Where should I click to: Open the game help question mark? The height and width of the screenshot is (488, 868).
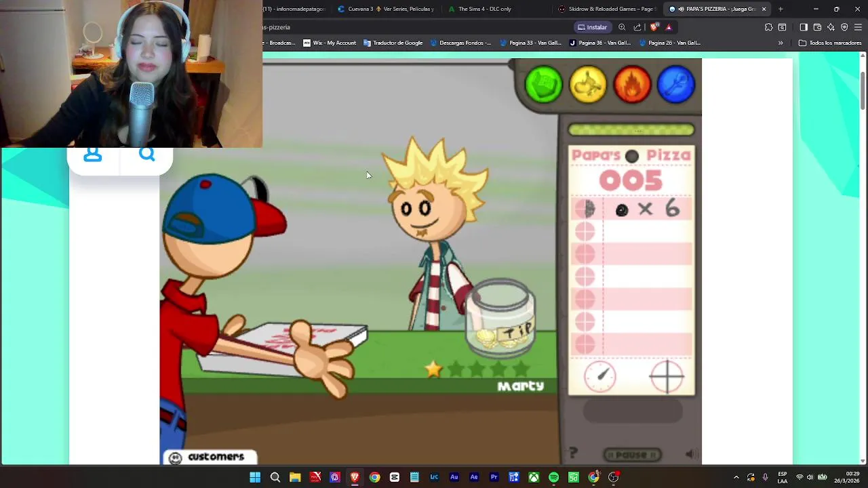pos(573,453)
